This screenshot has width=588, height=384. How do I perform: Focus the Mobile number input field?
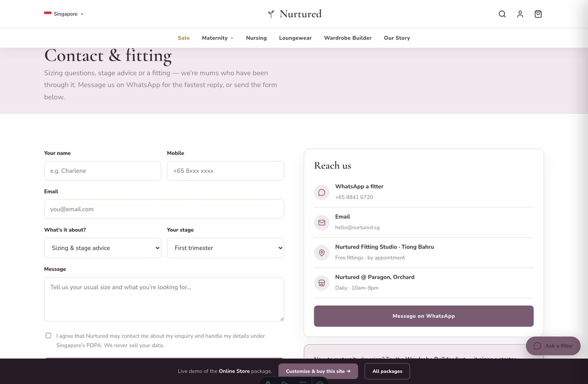coord(226,170)
